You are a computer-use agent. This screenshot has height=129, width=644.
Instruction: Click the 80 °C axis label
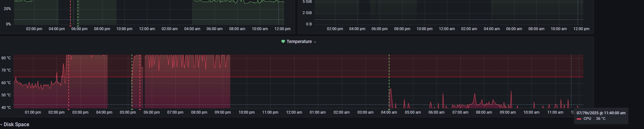point(6,58)
